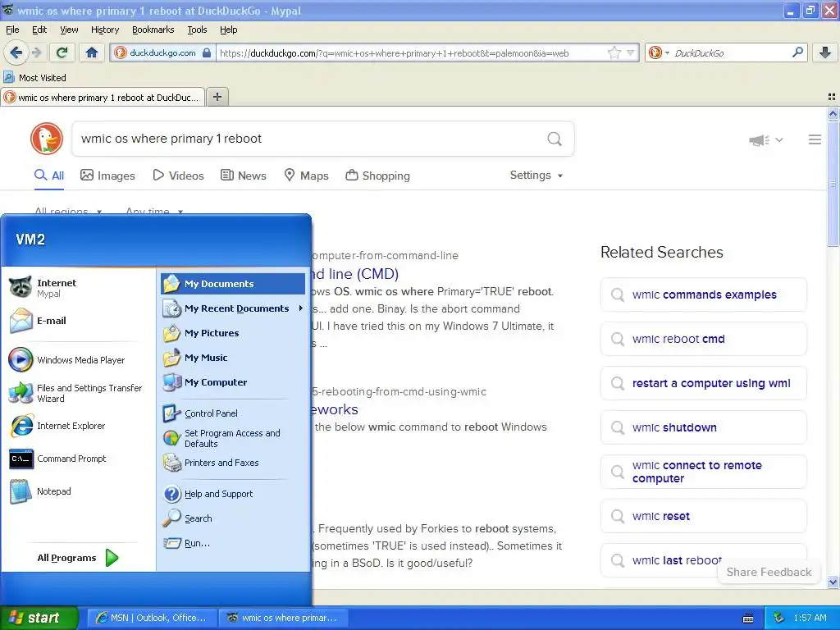Open the Edit menu
Screen dimensions: 840x630
click(x=39, y=30)
